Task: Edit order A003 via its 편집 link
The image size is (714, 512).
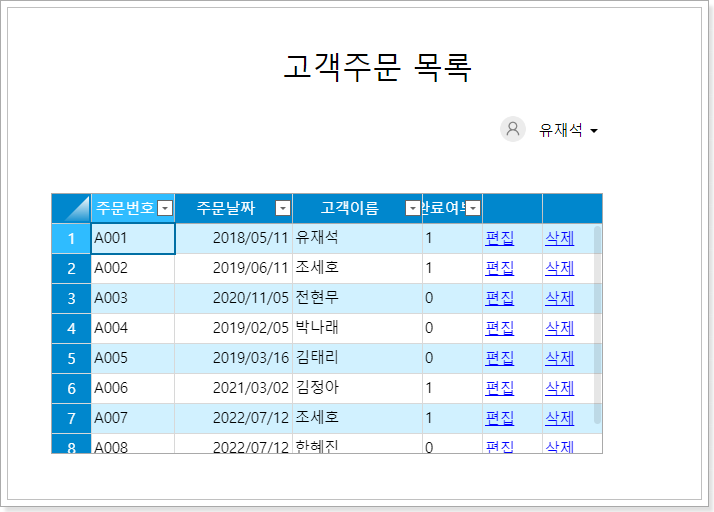Action: click(499, 298)
